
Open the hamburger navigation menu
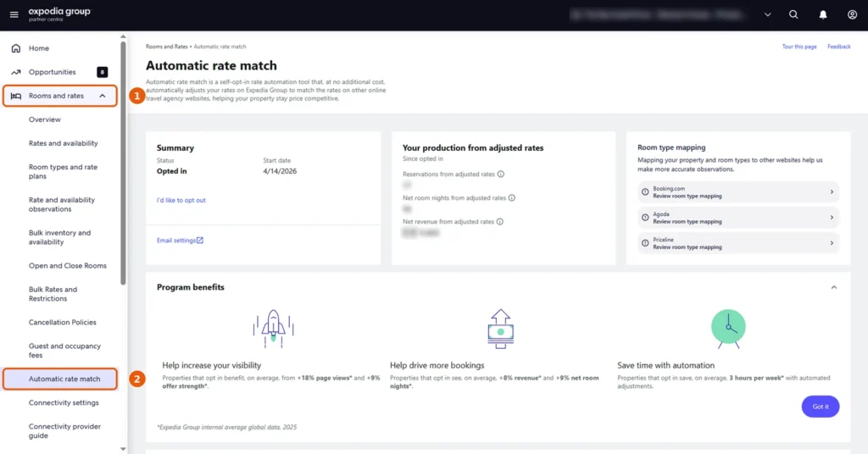14,15
